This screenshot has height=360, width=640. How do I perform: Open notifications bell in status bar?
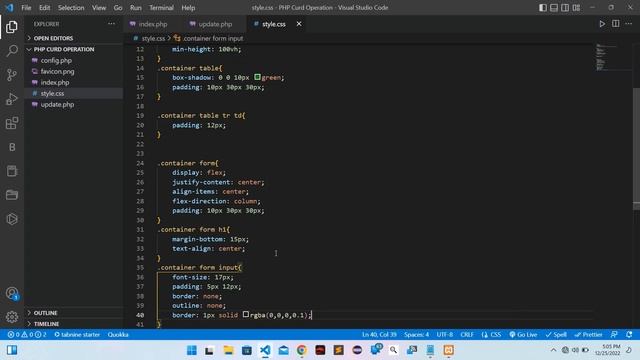click(x=629, y=334)
